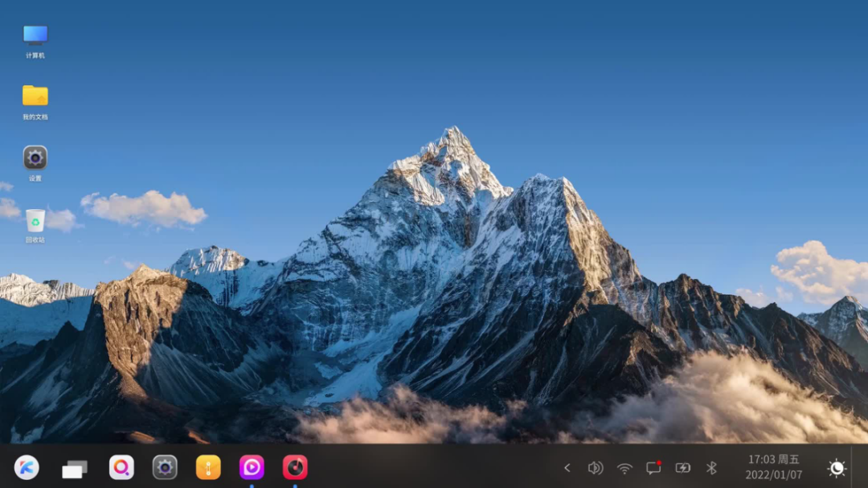Open the notification message center
Screen dimensions: 868x488
click(653, 468)
